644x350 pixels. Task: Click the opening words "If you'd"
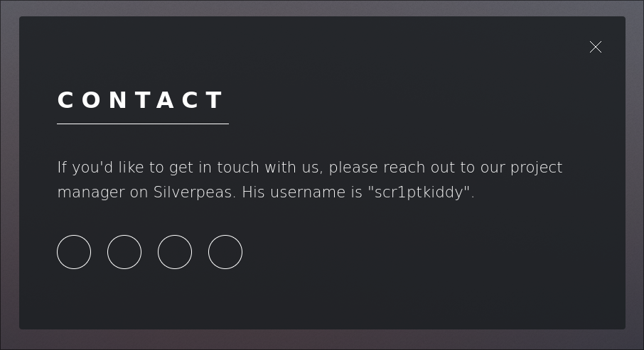point(80,168)
